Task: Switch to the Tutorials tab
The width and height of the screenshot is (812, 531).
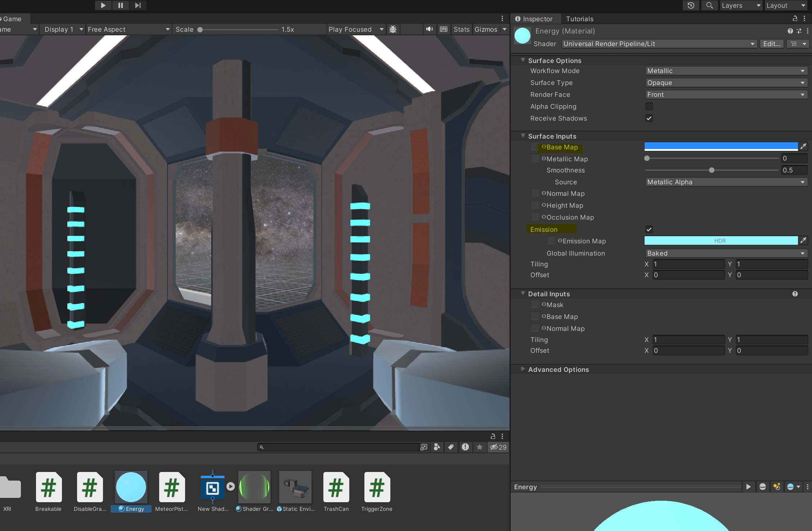Action: tap(579, 19)
